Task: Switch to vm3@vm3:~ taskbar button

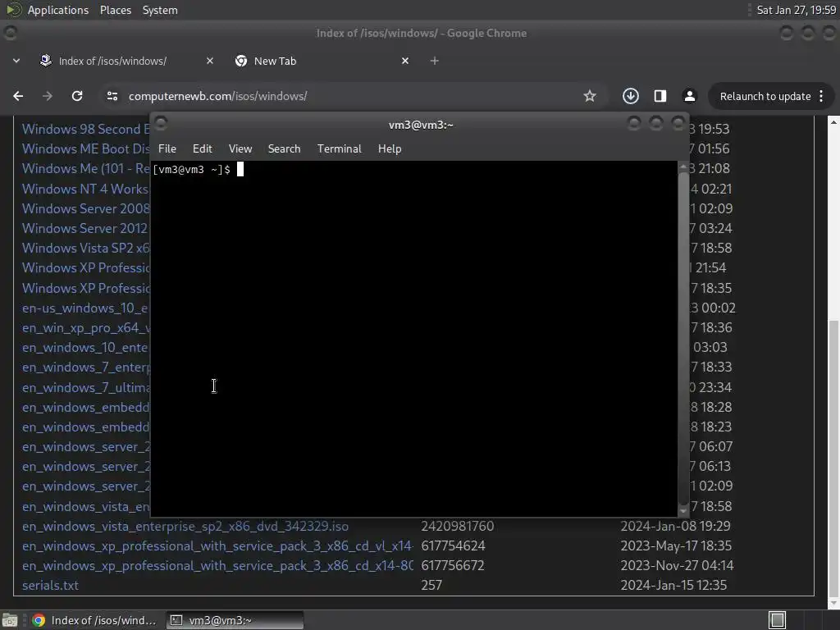Action: tap(235, 620)
